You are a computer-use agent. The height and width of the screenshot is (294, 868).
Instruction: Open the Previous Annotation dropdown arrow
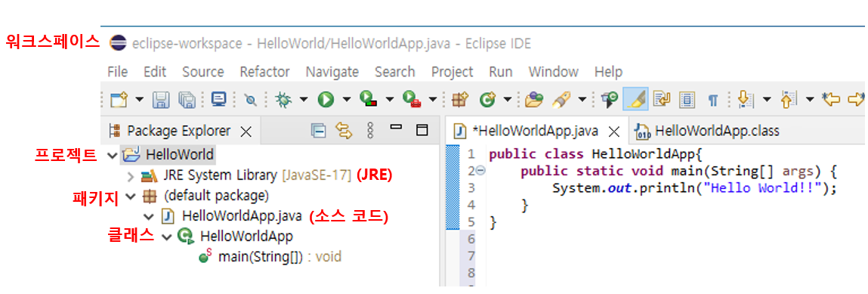(x=810, y=100)
